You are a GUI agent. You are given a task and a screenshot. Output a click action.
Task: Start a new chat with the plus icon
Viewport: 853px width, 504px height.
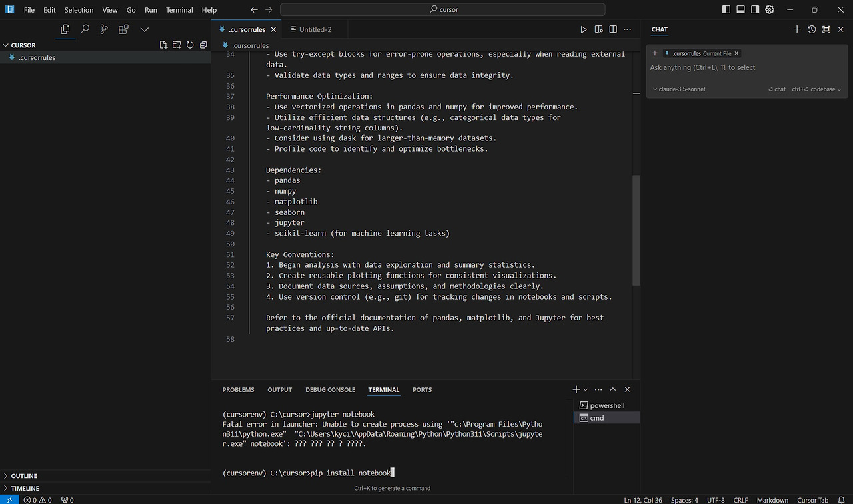point(797,29)
